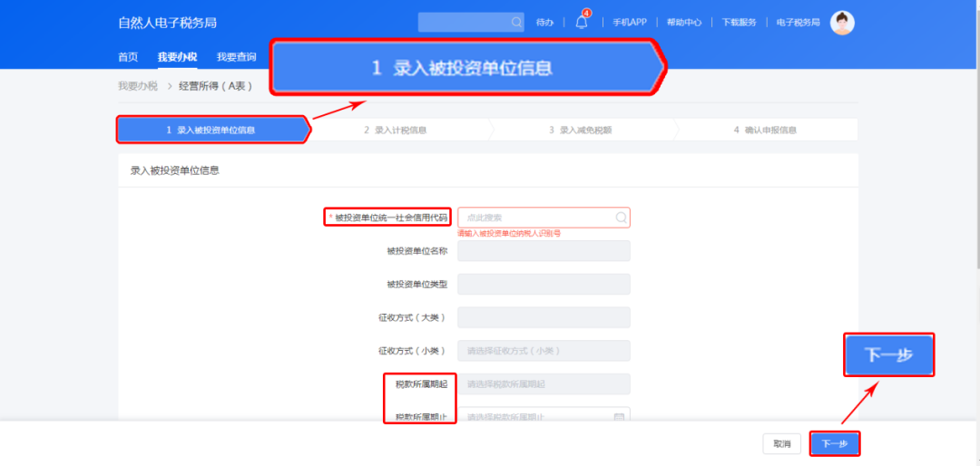This screenshot has width=980, height=466.
Task: Click the header search box
Action: click(471, 23)
